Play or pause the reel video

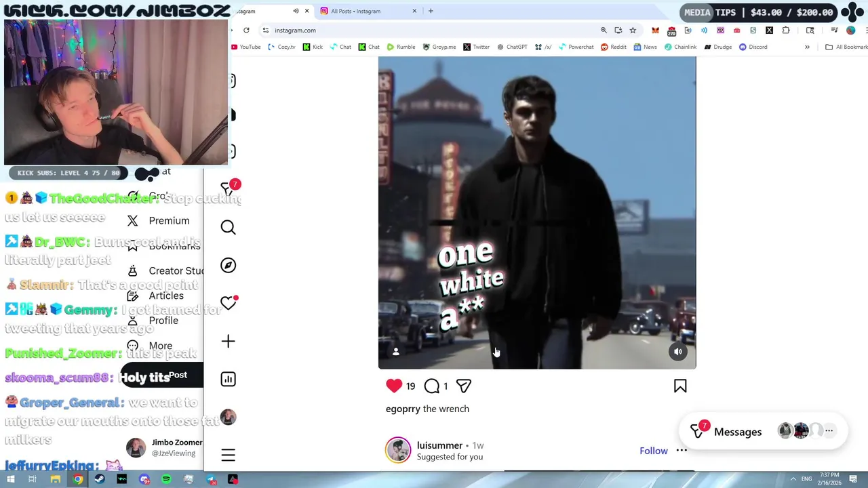pos(537,213)
